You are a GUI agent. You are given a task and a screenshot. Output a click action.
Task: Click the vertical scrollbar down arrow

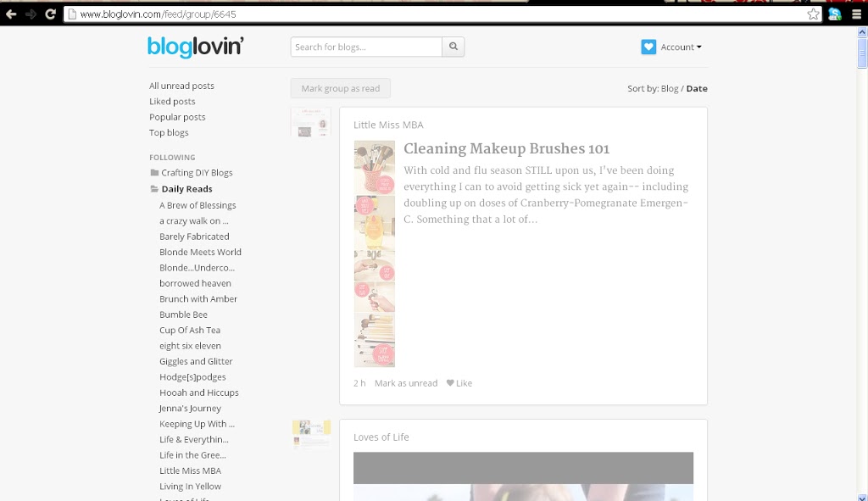click(x=862, y=495)
